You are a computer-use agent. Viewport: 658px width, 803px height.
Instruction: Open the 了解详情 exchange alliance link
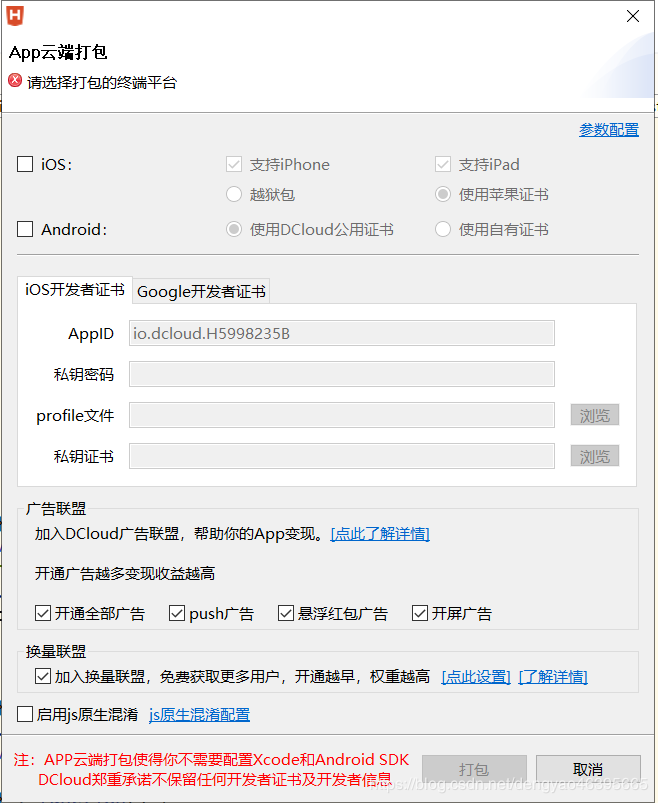(553, 677)
